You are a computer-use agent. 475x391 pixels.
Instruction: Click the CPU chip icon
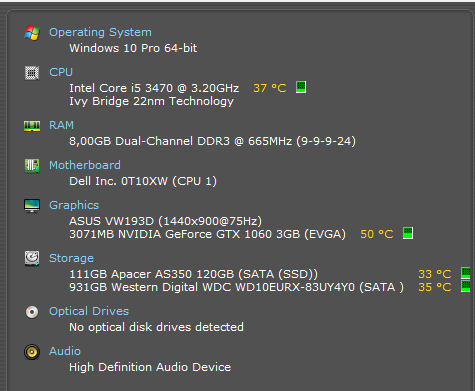32,73
